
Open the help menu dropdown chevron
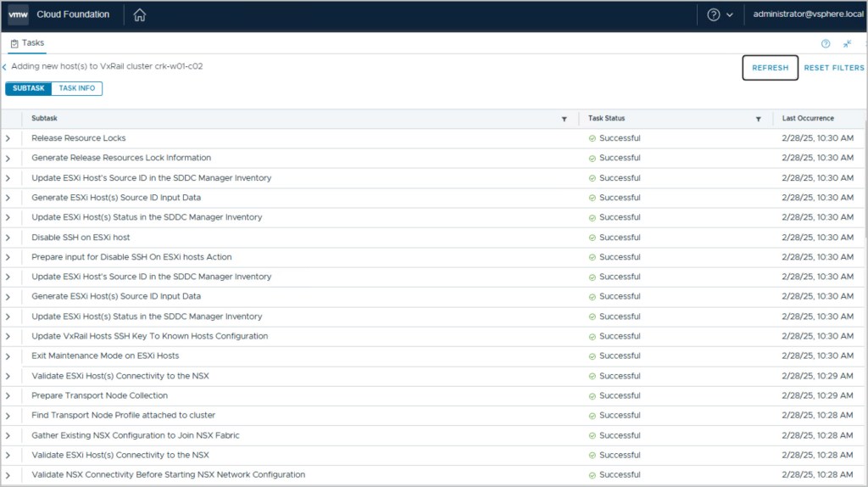point(730,15)
